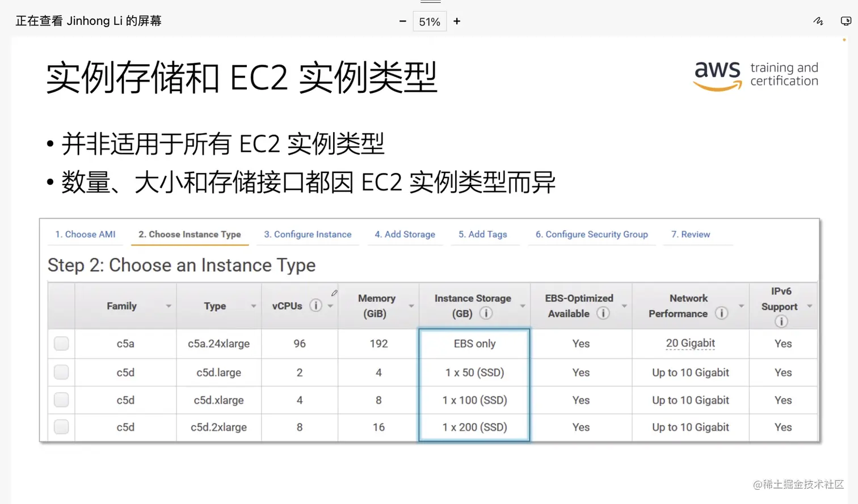This screenshot has height=504, width=858.
Task: Click the c5d.xlarge type cell
Action: (x=219, y=400)
